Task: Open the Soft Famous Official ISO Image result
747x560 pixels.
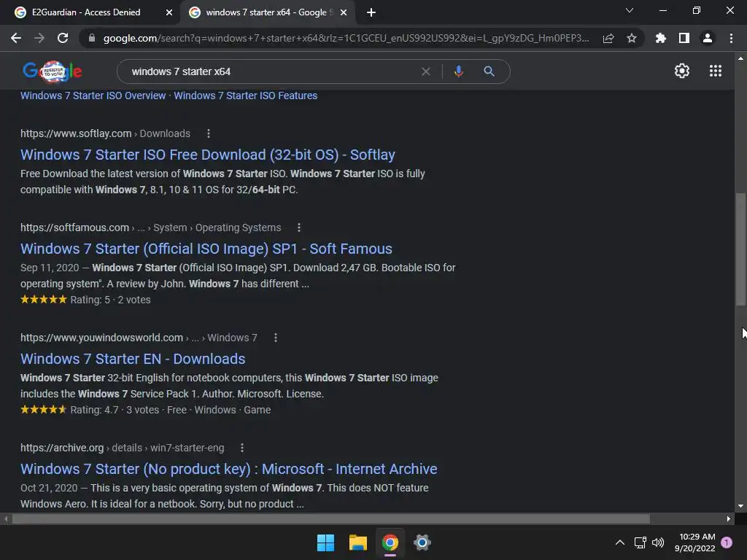Action: click(206, 249)
